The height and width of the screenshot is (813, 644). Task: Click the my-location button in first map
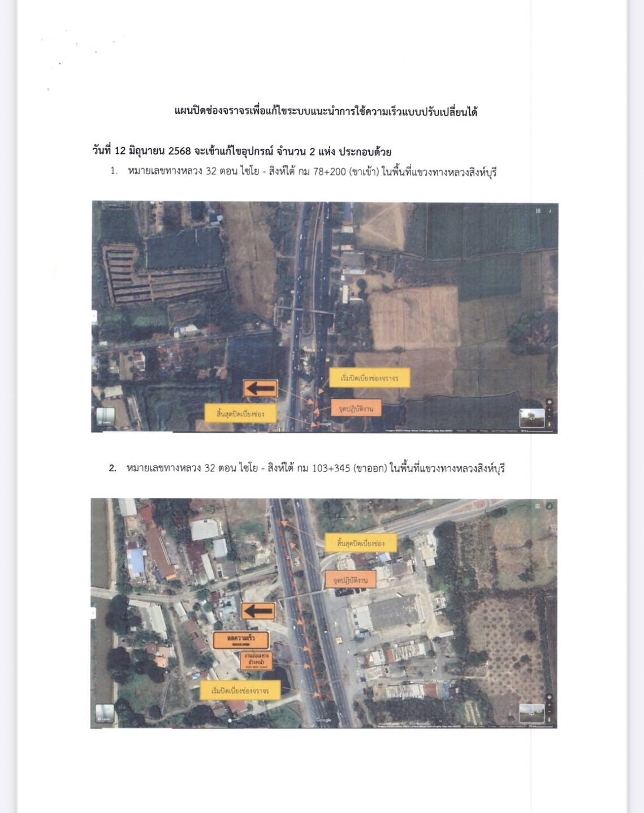pos(549,403)
